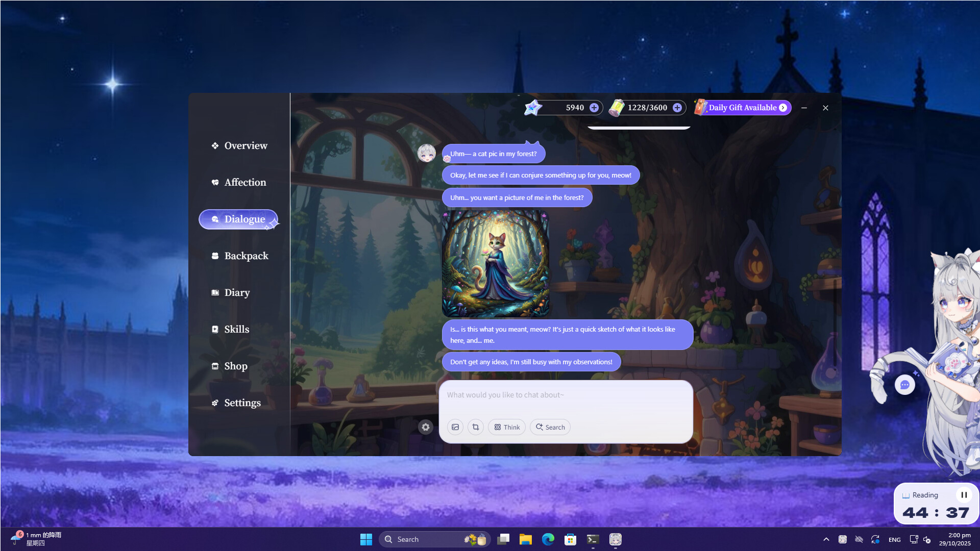Click the plus icon next to energy 1228/3600
This screenshot has width=980, height=551.
click(677, 108)
